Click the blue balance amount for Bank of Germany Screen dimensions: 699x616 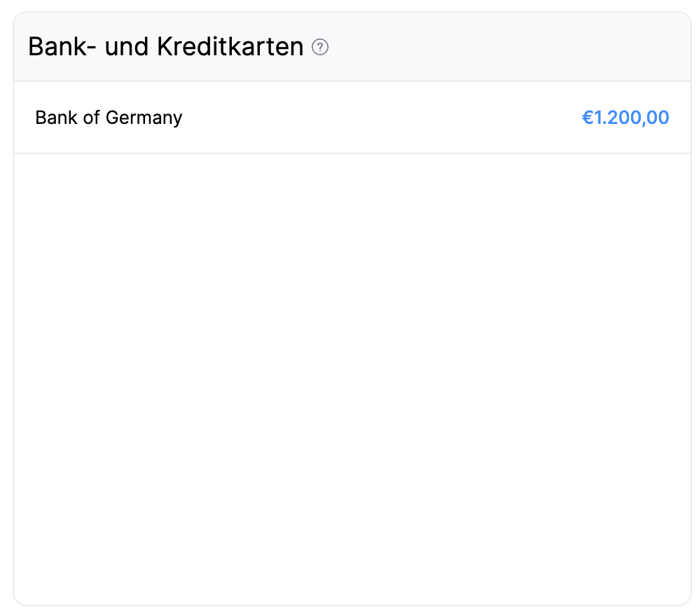point(625,118)
